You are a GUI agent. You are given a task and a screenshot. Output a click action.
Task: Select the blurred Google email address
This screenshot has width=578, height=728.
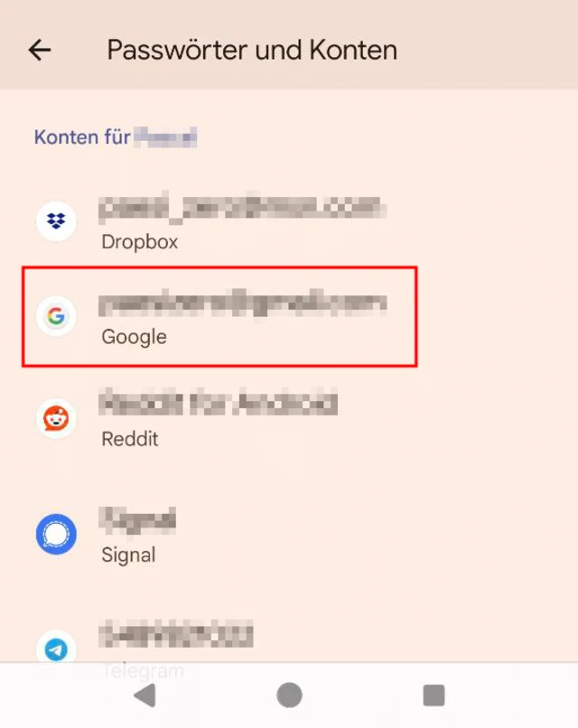[x=242, y=303]
